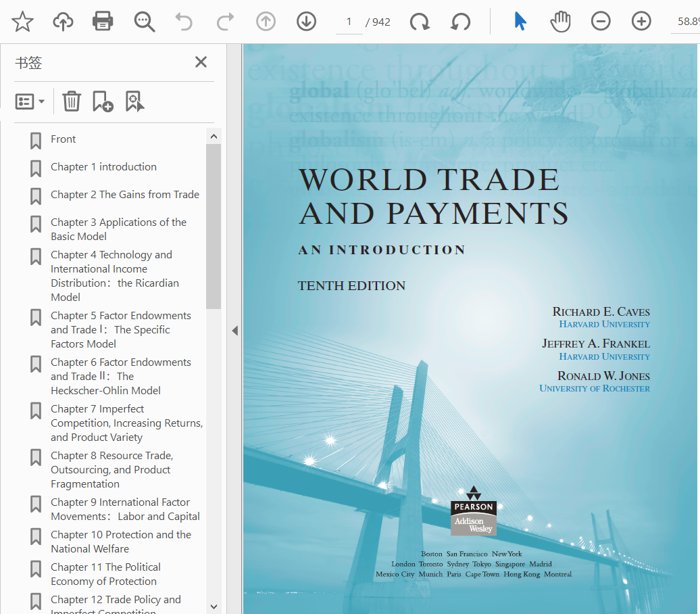Open the Chapter 1 introduction bookmark
The image size is (700, 614).
(103, 167)
